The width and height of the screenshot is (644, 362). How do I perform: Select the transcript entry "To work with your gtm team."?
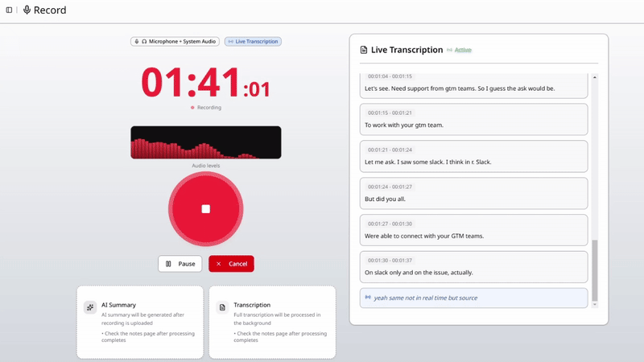(473, 119)
